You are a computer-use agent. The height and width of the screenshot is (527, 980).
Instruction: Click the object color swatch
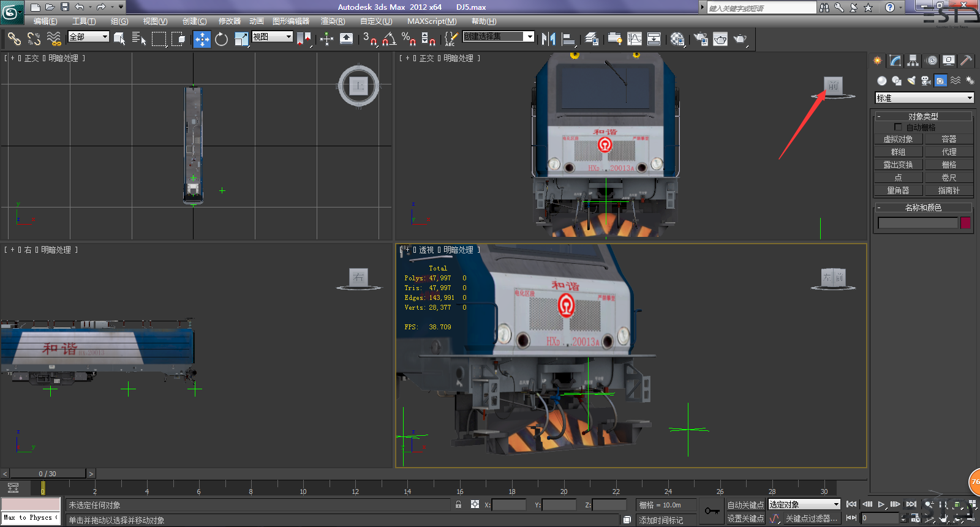(x=965, y=223)
